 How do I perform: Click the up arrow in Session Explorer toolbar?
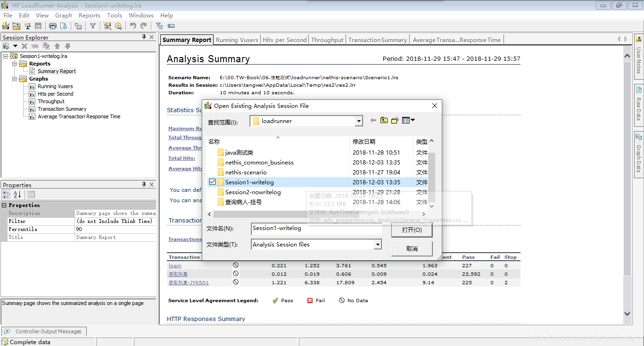coord(57,46)
